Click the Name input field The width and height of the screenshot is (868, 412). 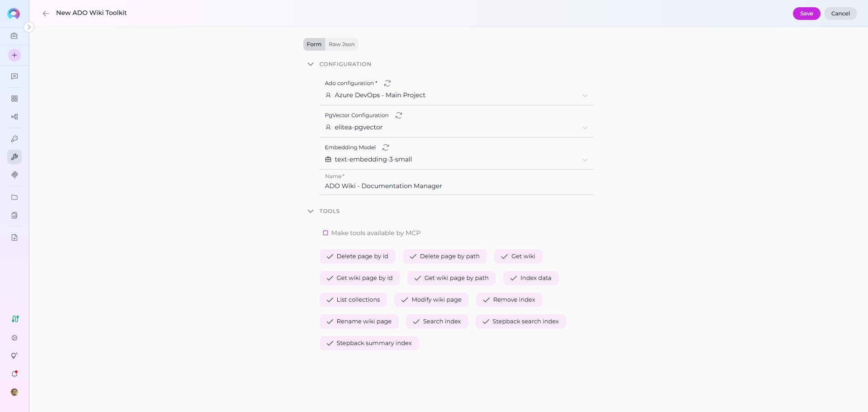pos(457,186)
